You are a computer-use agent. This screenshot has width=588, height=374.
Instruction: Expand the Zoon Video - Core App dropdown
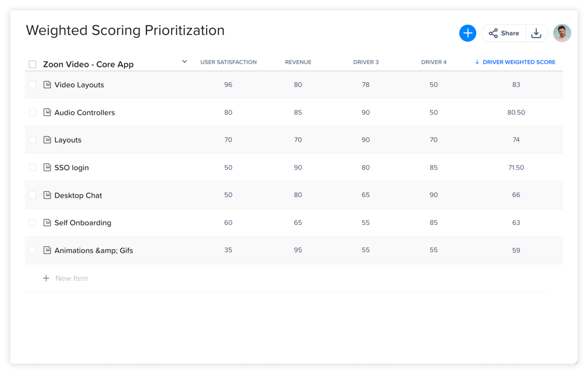pos(184,61)
